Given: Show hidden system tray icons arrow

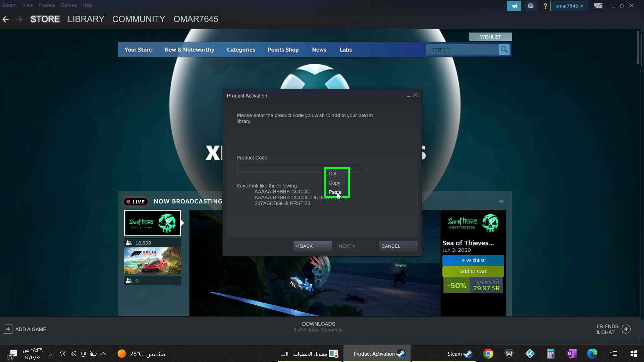Looking at the screenshot, I should coord(103,354).
